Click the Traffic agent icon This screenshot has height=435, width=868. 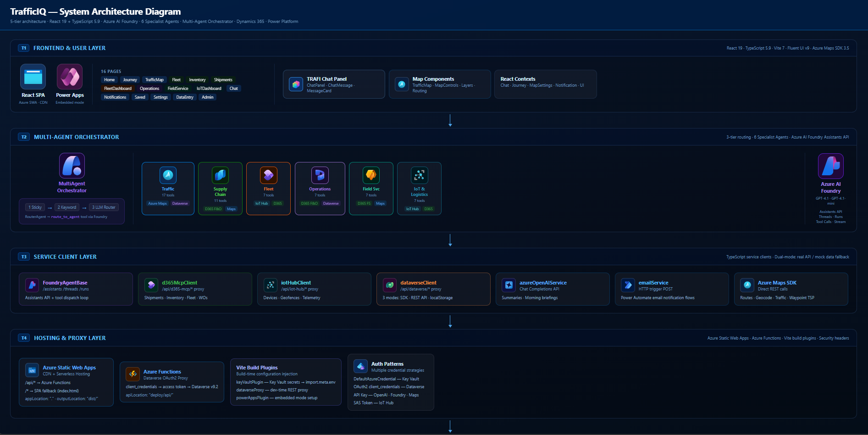point(168,175)
